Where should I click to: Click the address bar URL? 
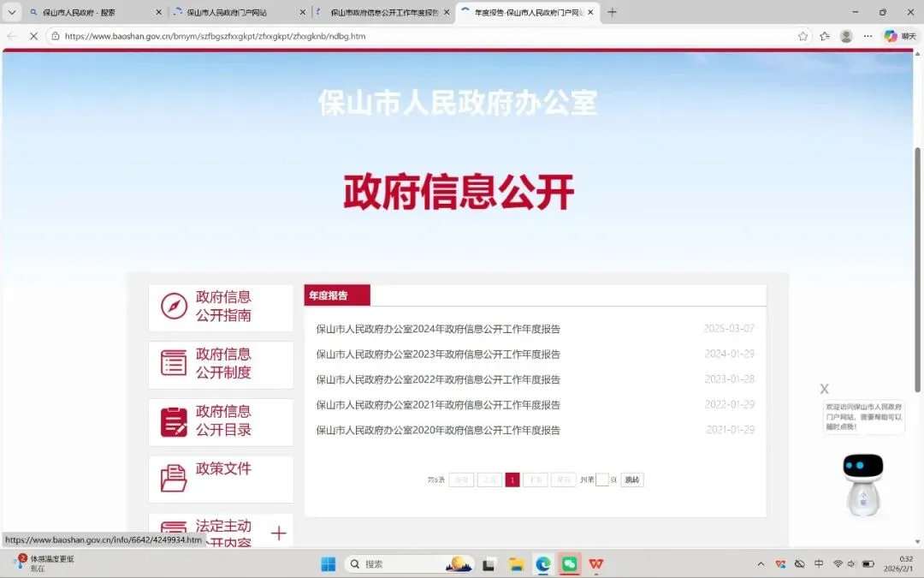pyautogui.click(x=215, y=36)
